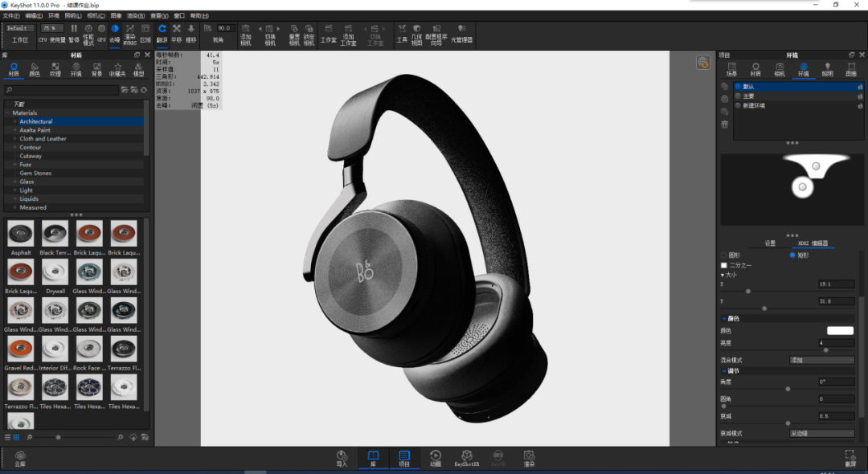Select the 翻滚 tumble camera tool

click(x=162, y=33)
